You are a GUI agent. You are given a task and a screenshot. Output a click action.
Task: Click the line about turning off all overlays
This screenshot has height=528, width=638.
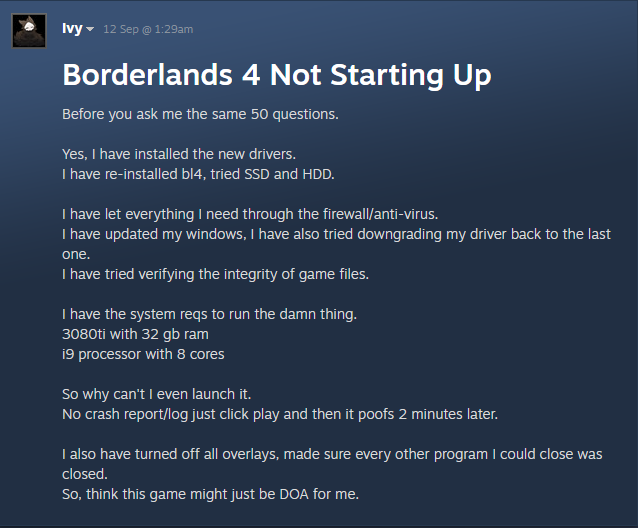tap(332, 454)
